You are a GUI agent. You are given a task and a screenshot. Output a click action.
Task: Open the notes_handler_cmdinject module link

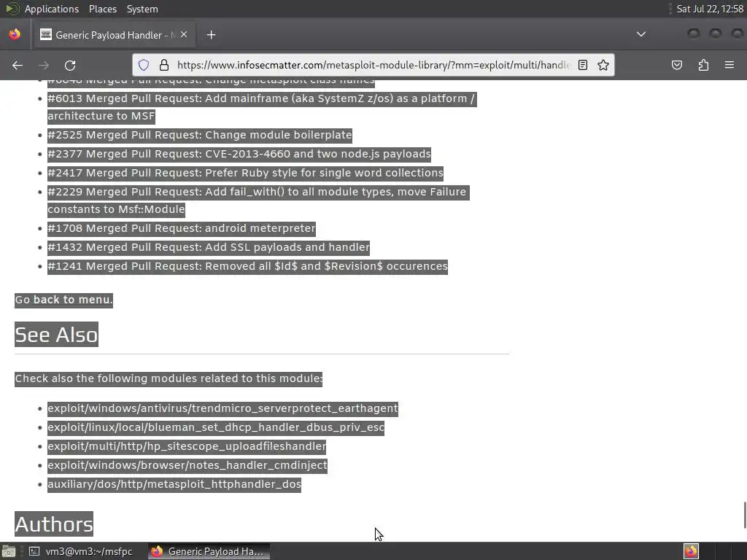pyautogui.click(x=187, y=465)
